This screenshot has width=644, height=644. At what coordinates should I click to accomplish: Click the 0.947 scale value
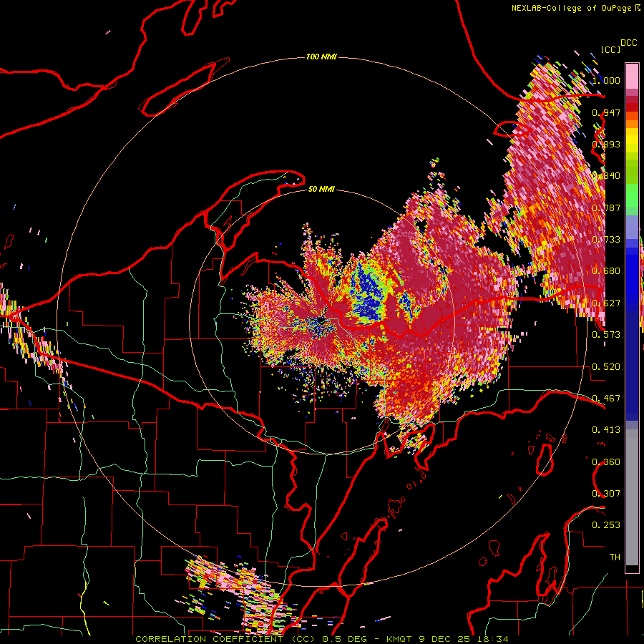point(606,112)
